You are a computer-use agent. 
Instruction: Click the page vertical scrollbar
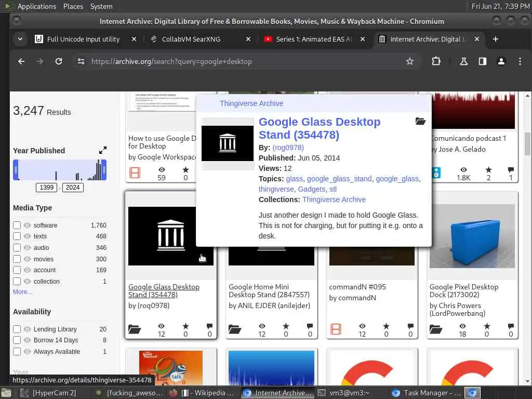pos(528,143)
